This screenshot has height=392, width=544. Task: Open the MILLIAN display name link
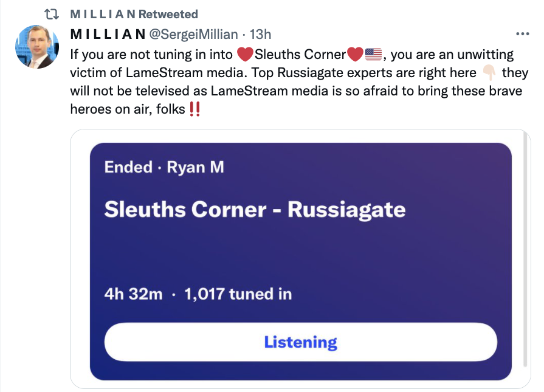tap(108, 35)
